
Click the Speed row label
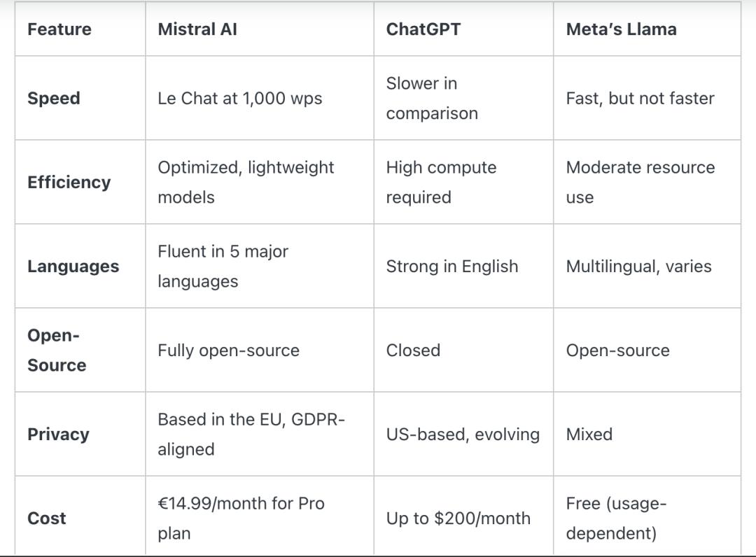[x=54, y=99]
